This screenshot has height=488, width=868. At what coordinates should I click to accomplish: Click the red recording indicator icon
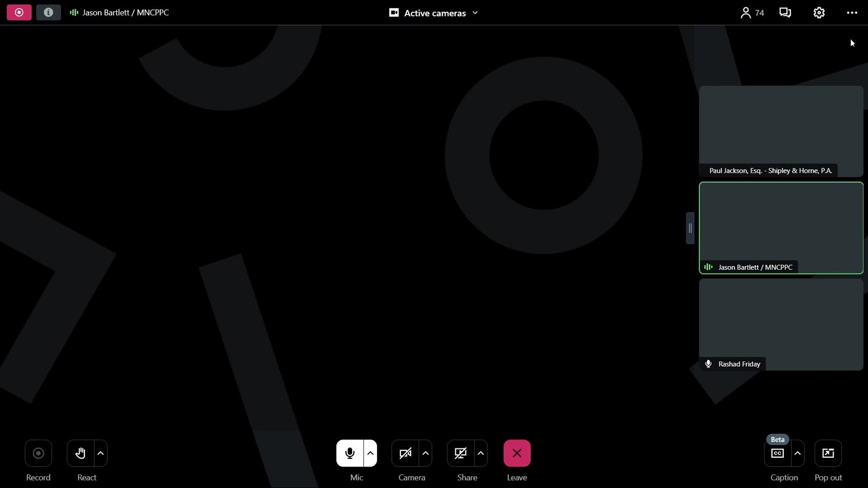point(19,13)
